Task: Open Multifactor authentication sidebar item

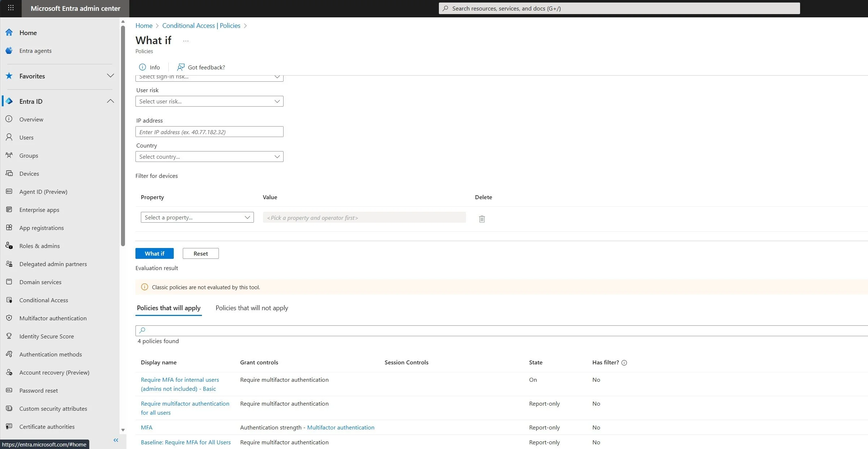Action: [53, 318]
